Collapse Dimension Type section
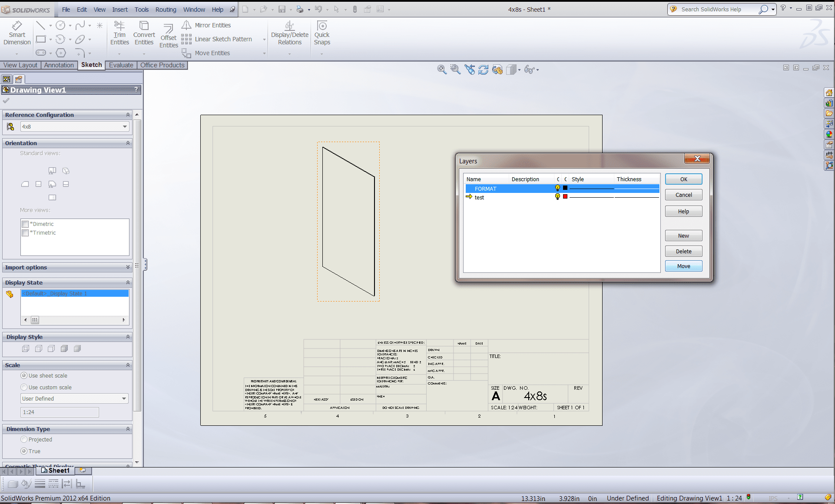Viewport: 835px width, 504px height. pyautogui.click(x=128, y=429)
